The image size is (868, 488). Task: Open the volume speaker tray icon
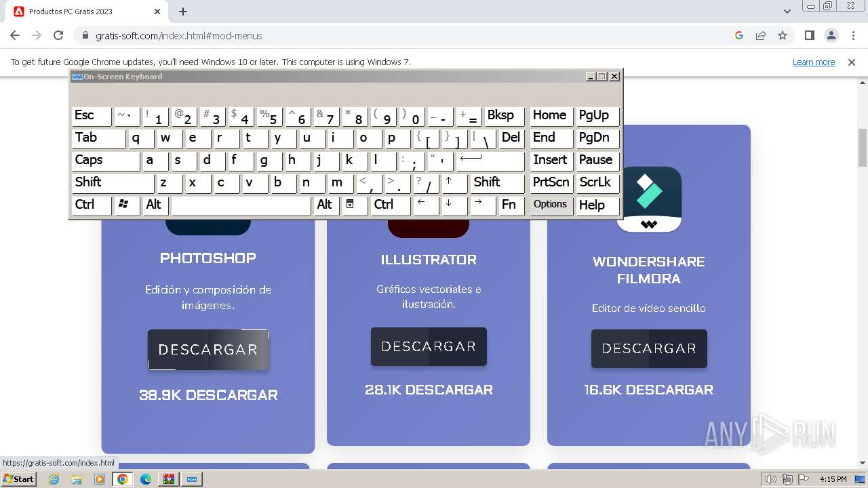pos(771,479)
